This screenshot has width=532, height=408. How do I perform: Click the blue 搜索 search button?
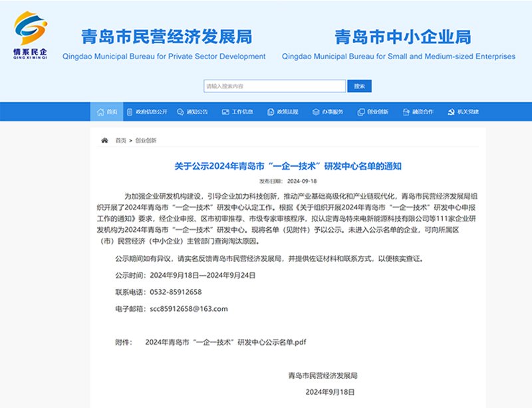pos(359,86)
